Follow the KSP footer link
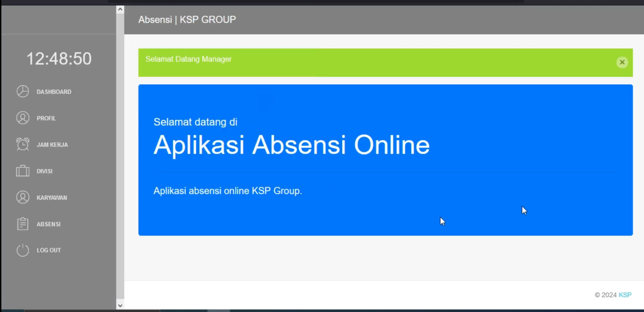This screenshot has height=312, width=644. (625, 295)
